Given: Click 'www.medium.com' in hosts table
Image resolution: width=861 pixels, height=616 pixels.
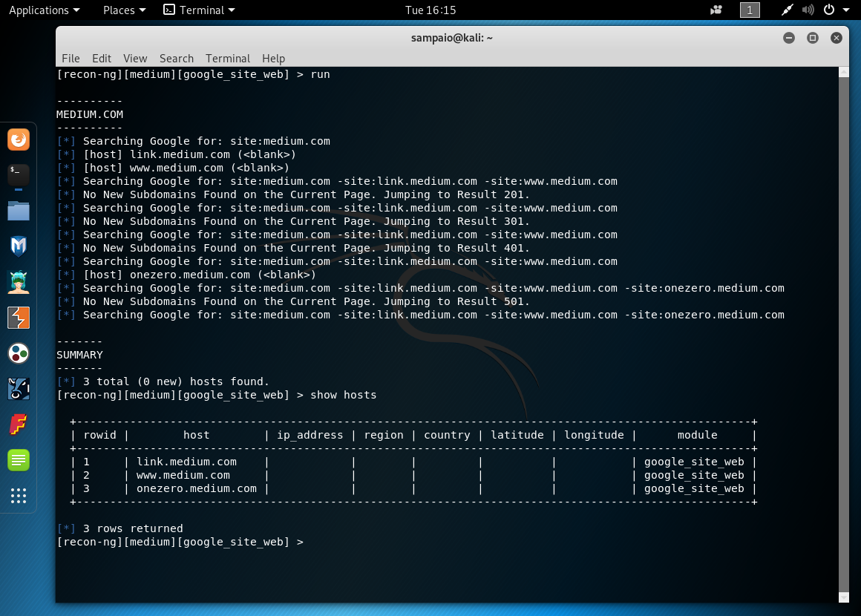Looking at the screenshot, I should coord(183,475).
